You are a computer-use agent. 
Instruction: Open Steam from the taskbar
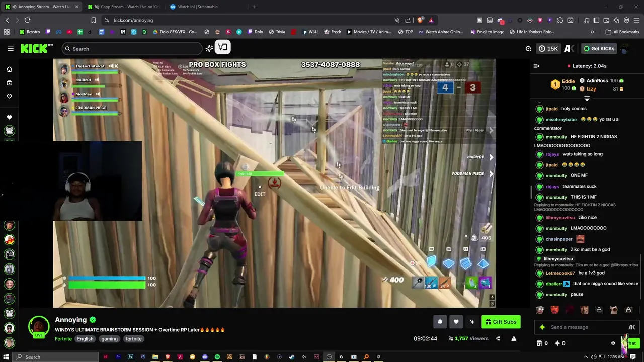[291, 357]
